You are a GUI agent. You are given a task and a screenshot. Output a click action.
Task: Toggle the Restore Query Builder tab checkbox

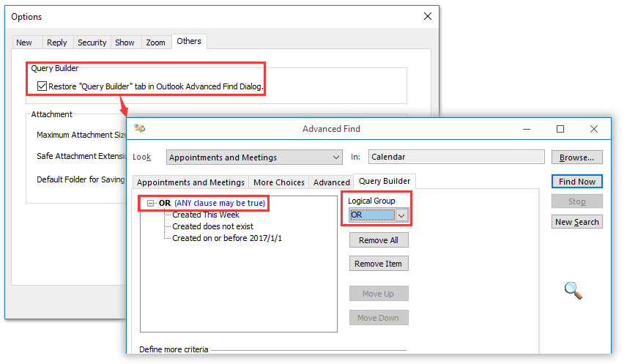[x=42, y=86]
